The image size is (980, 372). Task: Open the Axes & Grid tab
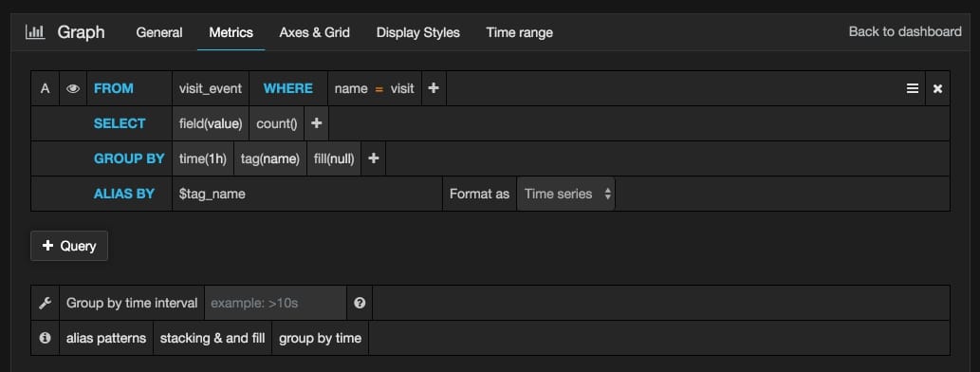[x=314, y=32]
